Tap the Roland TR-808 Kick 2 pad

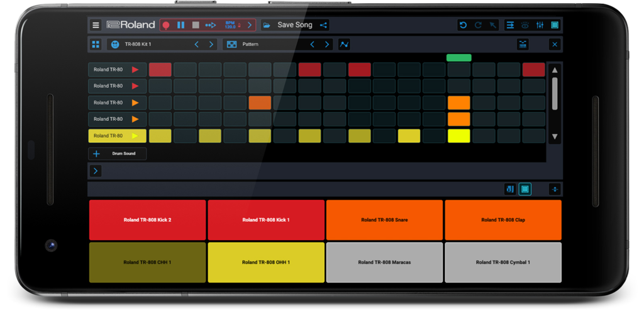point(147,220)
